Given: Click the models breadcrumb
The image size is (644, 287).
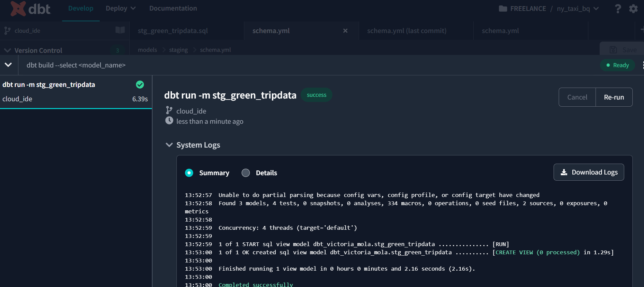Looking at the screenshot, I should point(147,50).
